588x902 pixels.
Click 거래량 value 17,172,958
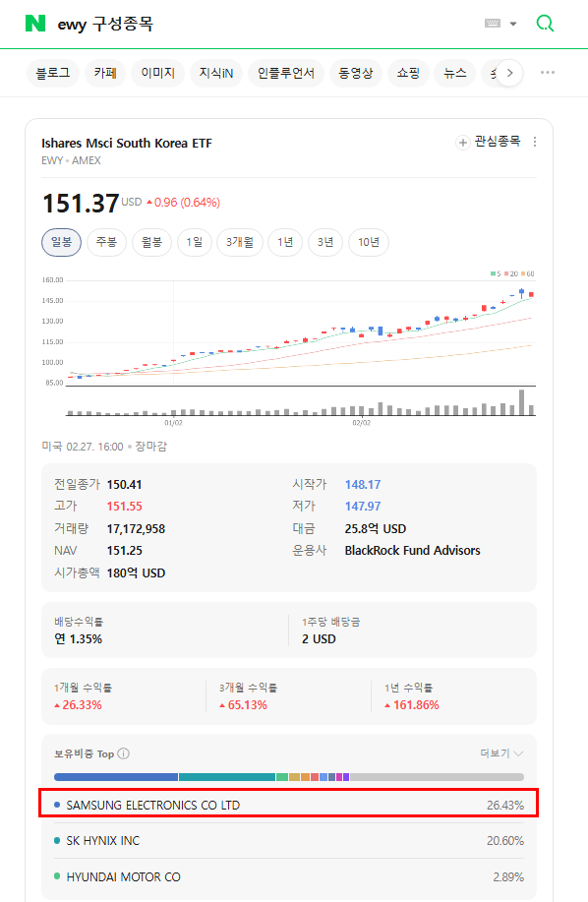(x=137, y=528)
